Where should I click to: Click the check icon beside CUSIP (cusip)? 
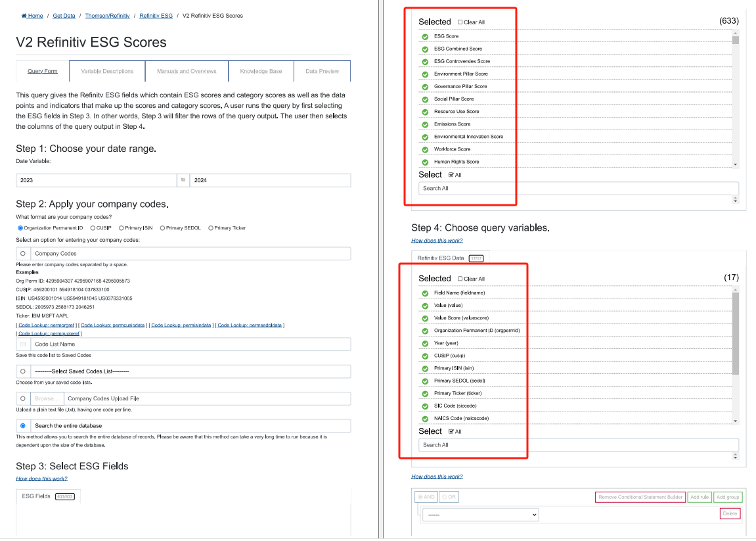(x=425, y=356)
